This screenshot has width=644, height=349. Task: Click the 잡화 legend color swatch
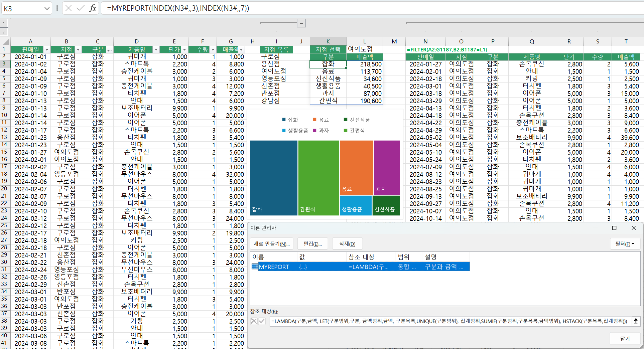[284, 120]
